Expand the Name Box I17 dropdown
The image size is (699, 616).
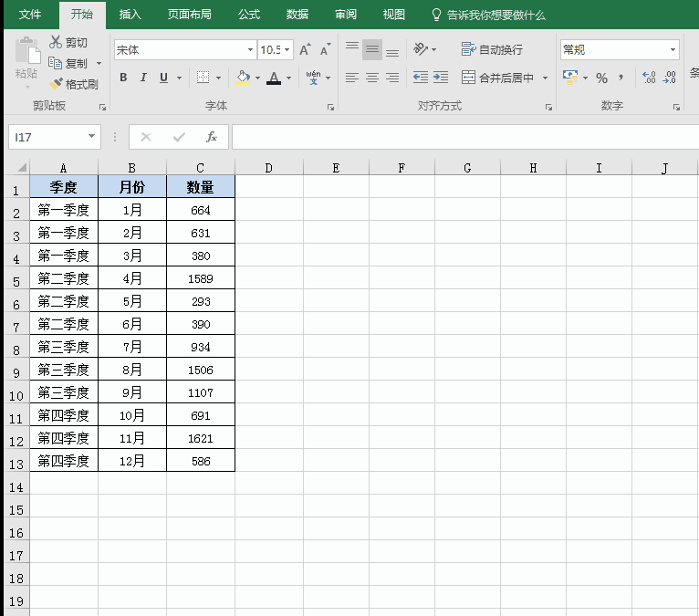91,136
